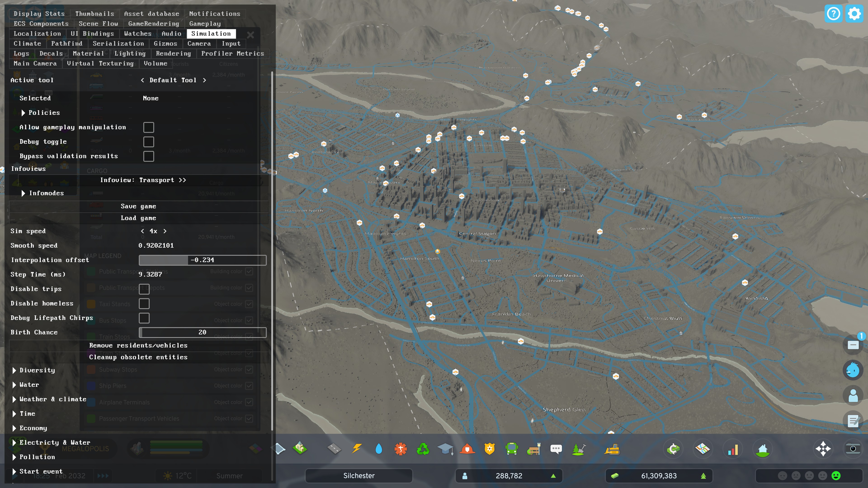Open the life path person icon
The image size is (868, 488).
pos(853,395)
